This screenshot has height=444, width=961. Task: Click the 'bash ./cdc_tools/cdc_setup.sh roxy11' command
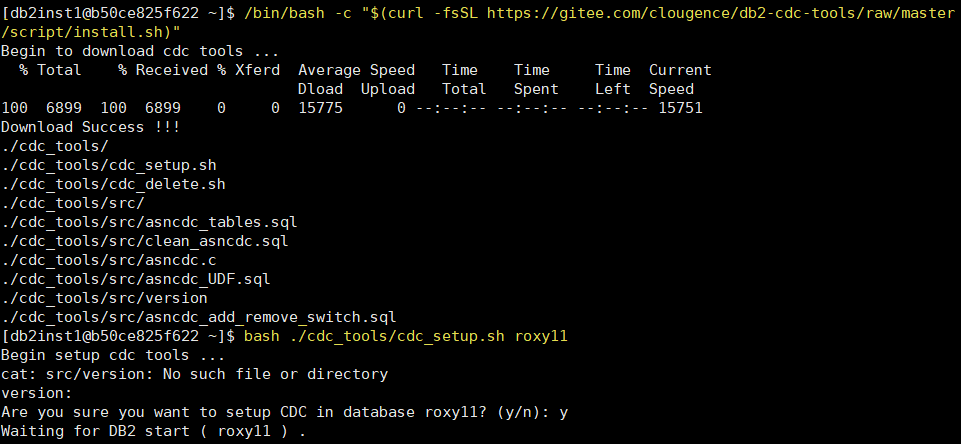406,336
